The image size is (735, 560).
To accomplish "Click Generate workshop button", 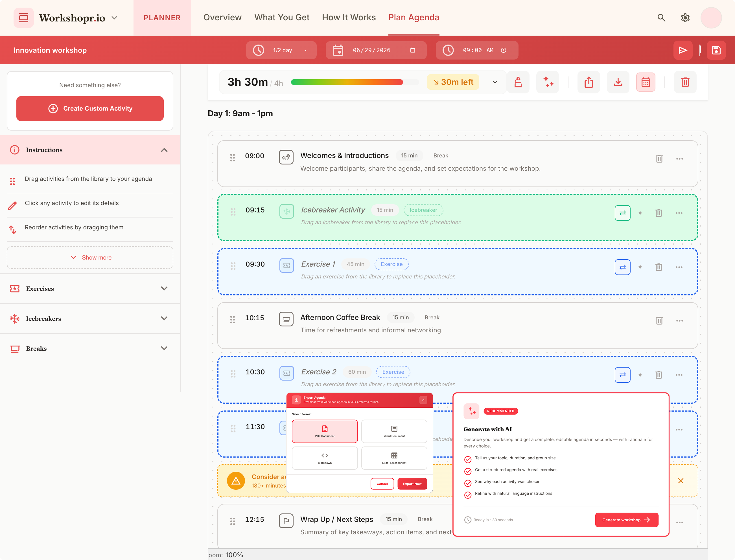I will 627,520.
